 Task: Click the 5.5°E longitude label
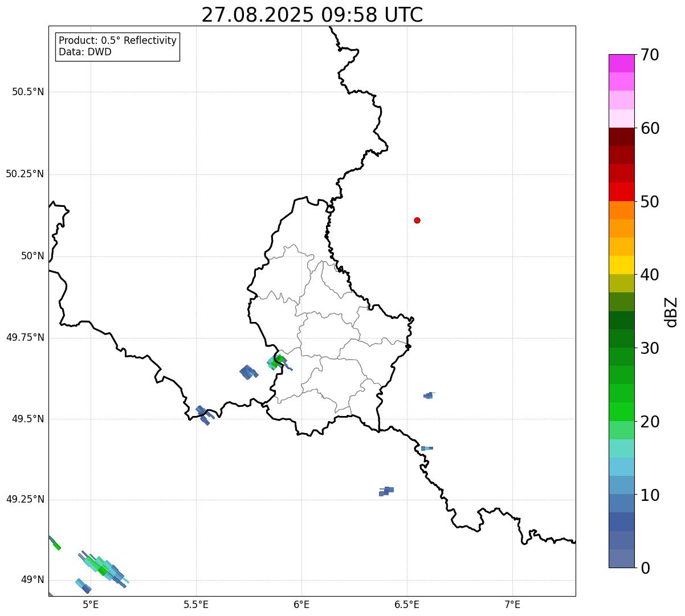[x=196, y=604]
